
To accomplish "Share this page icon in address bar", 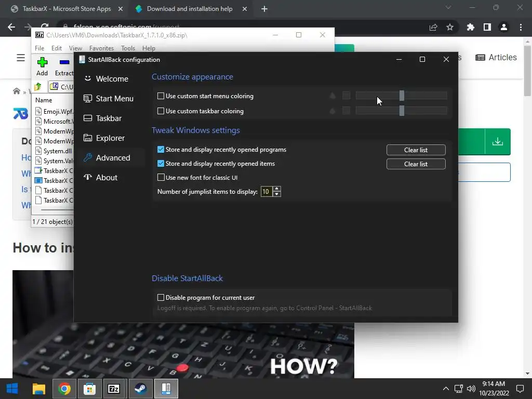I will tap(433, 27).
